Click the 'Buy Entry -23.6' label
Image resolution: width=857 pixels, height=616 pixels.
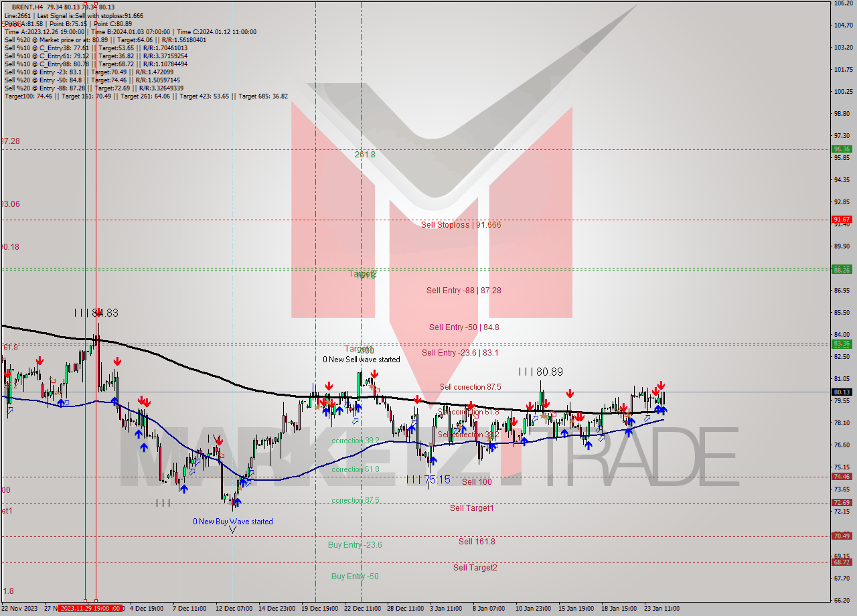[x=355, y=545]
